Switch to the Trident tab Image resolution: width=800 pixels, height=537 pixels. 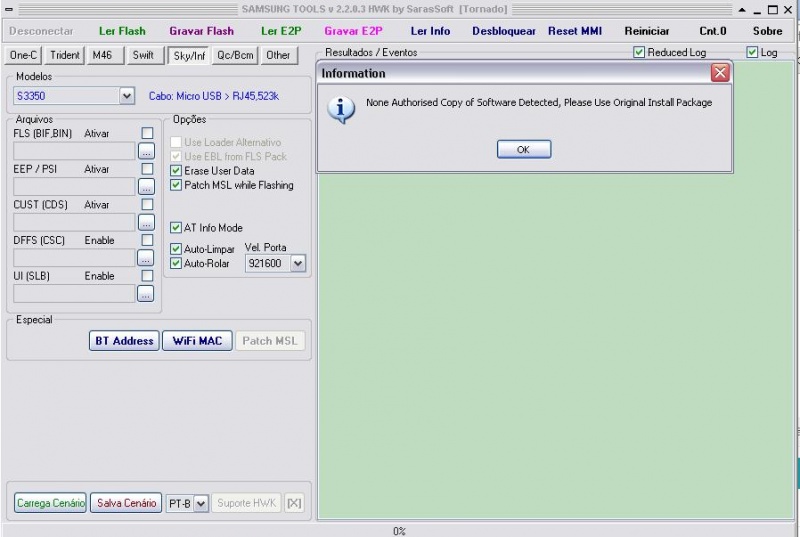point(65,55)
